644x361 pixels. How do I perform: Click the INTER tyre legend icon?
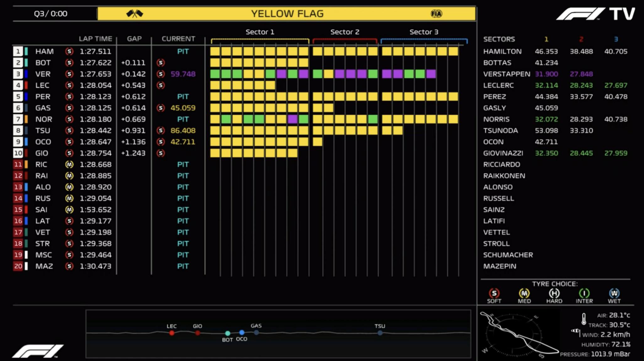pos(584,293)
